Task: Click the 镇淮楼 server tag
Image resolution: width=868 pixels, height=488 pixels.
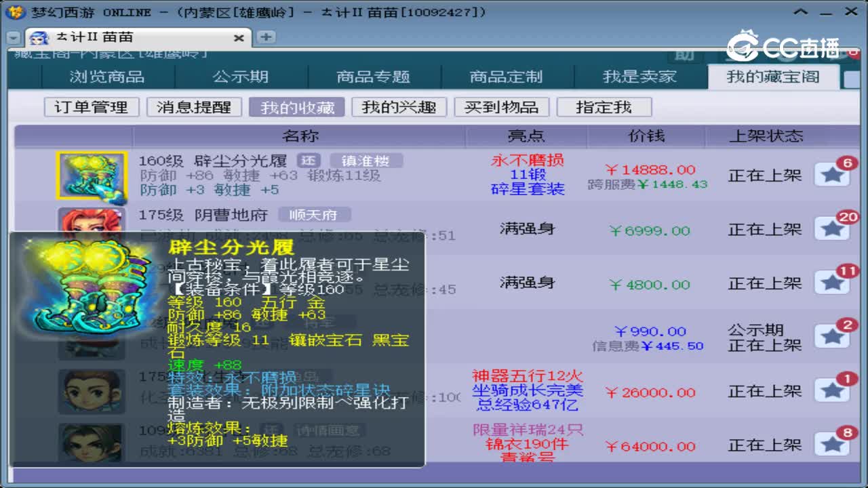Action: 366,161
